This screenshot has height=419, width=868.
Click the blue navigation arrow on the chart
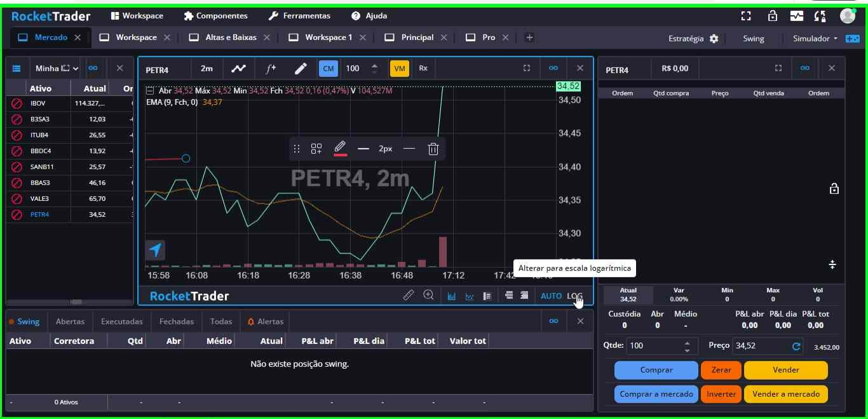(x=156, y=250)
